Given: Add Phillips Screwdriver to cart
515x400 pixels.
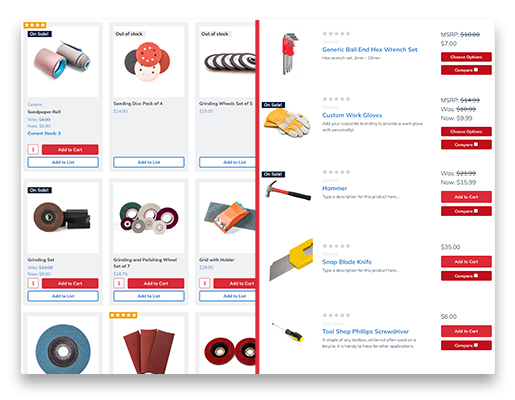Looking at the screenshot, I should point(466,331).
